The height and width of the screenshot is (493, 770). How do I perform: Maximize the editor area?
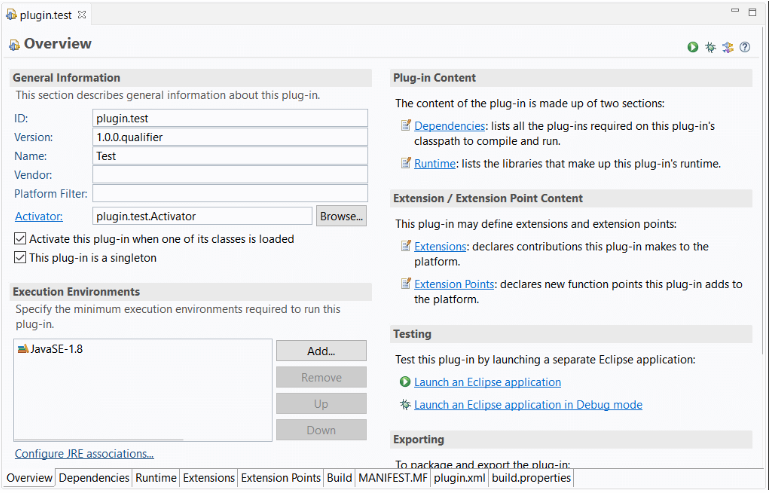[752, 12]
